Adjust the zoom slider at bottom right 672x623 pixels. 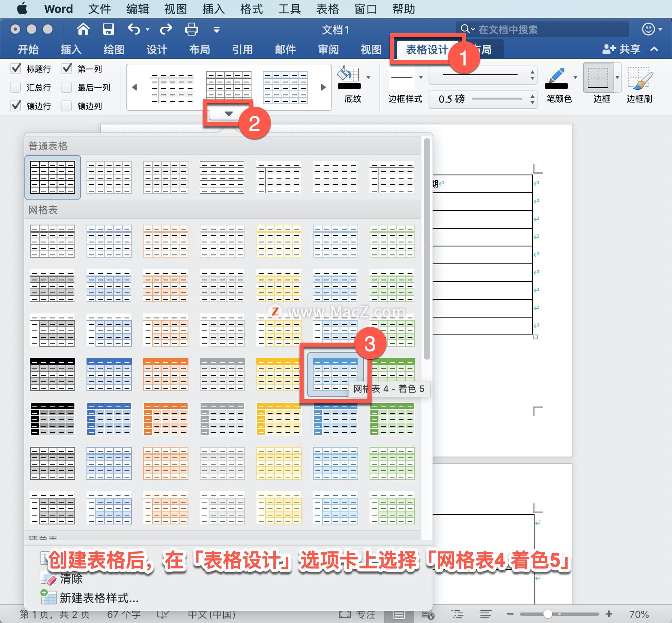(548, 614)
